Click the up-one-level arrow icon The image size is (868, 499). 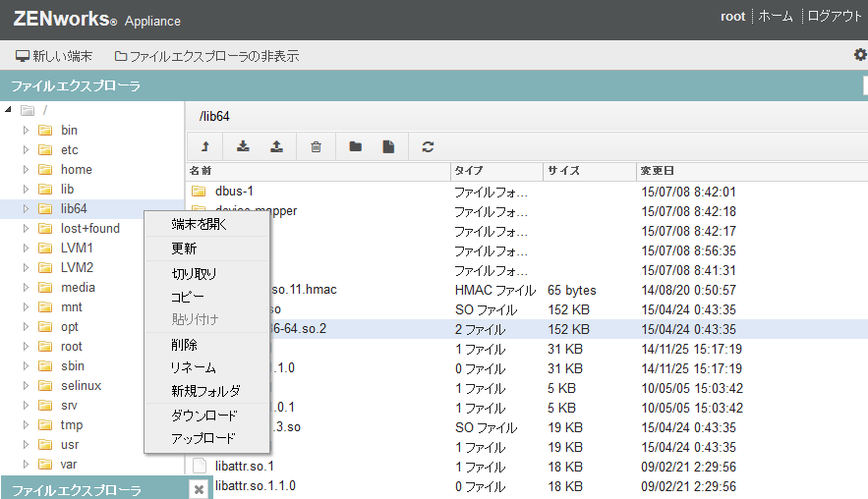click(x=205, y=146)
